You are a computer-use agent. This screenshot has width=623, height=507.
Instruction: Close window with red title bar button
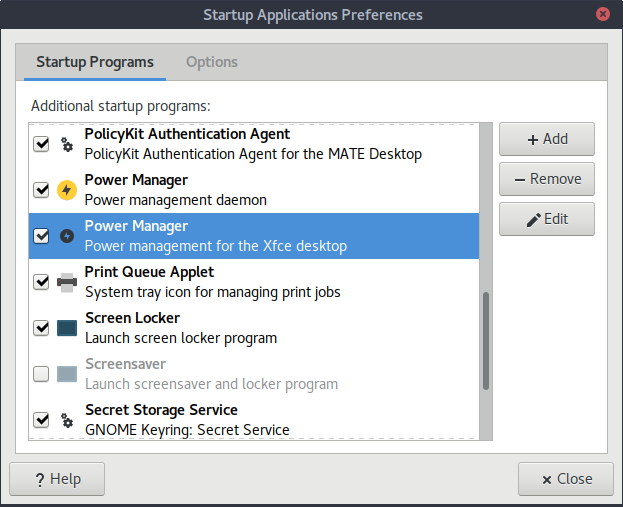coord(603,14)
